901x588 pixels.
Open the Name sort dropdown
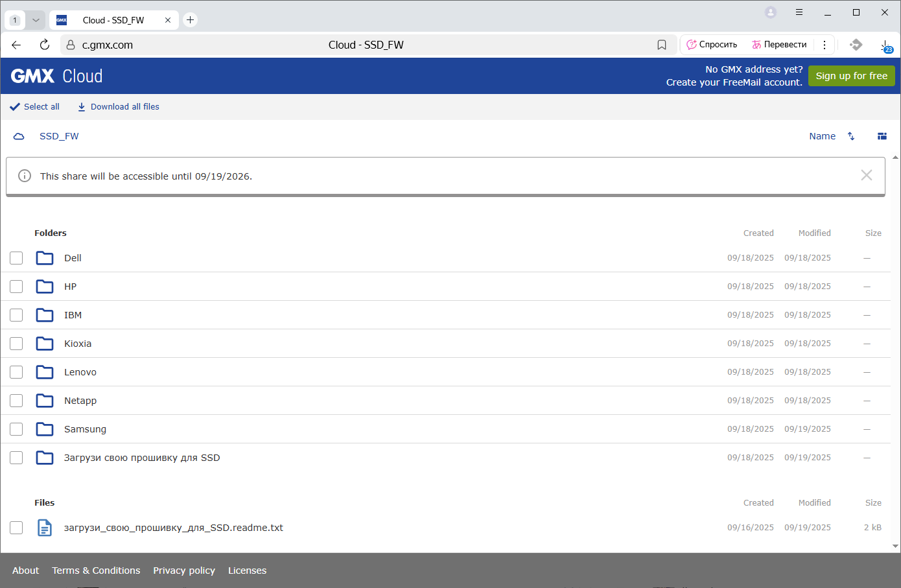(x=822, y=136)
